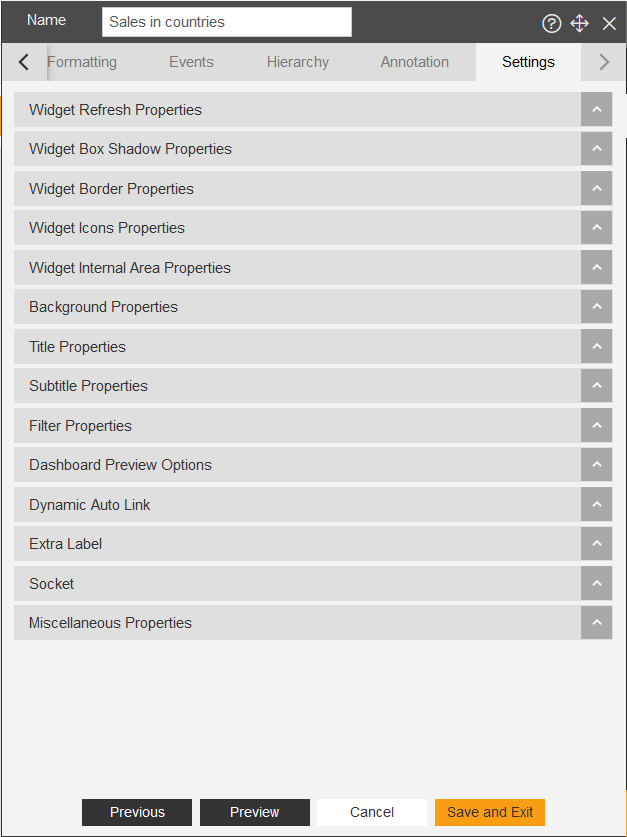
Task: Open the Hierarchy tab
Action: [298, 62]
